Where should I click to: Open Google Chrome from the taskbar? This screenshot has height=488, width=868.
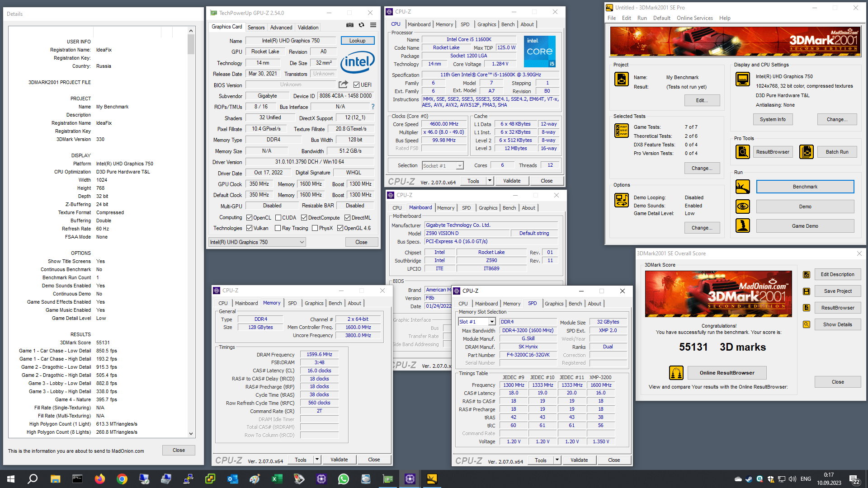(122, 479)
